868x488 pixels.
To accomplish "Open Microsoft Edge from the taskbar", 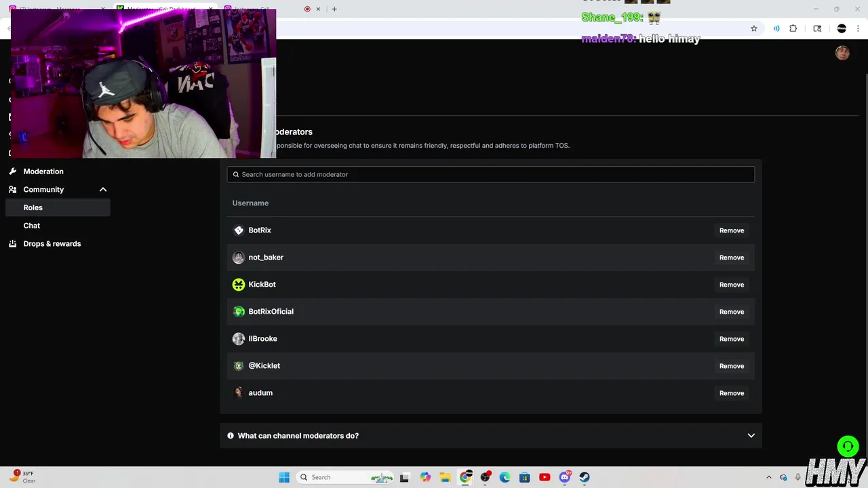I will tap(505, 477).
